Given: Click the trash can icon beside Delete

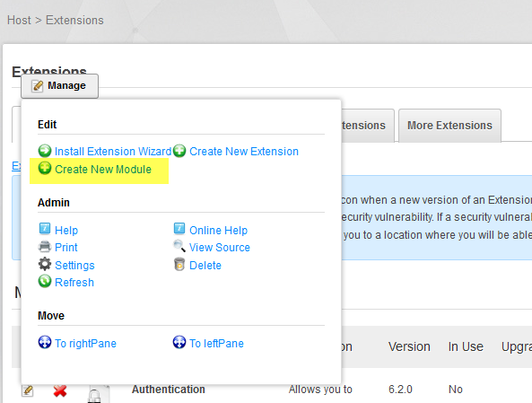Looking at the screenshot, I should (179, 264).
